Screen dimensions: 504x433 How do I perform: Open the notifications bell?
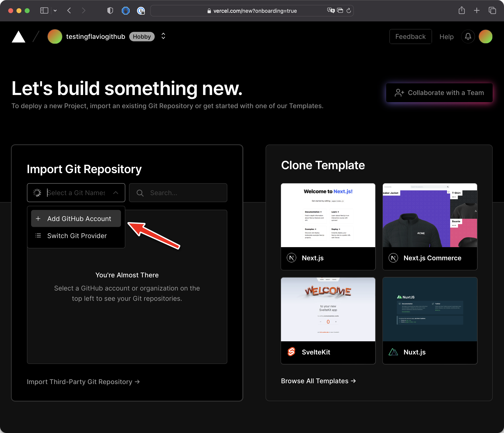pos(468,36)
